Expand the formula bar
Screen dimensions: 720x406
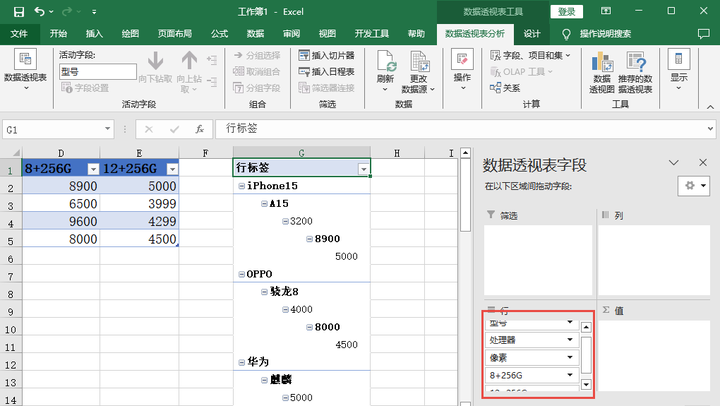pos(710,129)
